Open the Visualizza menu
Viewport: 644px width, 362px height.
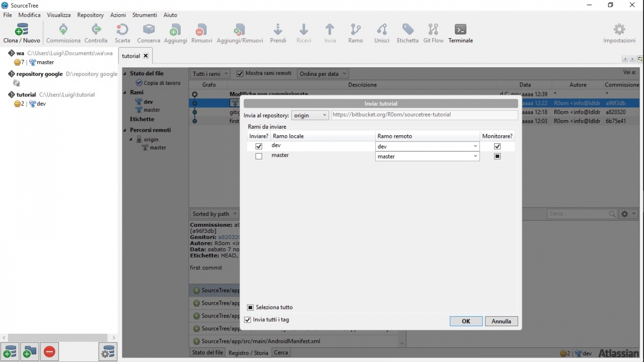click(x=59, y=15)
